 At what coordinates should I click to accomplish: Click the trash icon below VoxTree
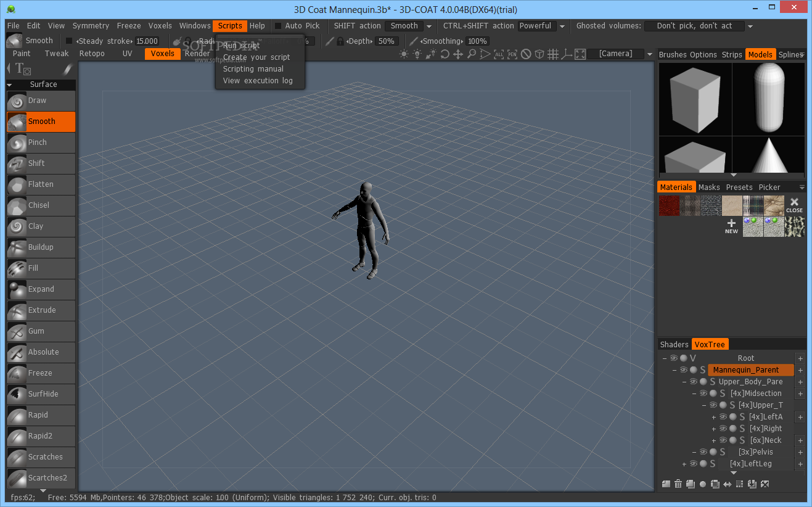[678, 484]
